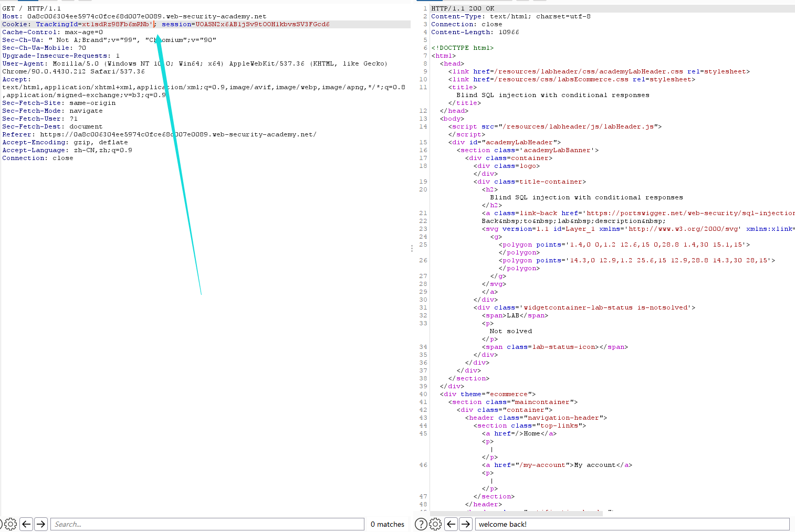This screenshot has width=795, height=532.
Task: Click 'HTTP/1.1 200 OK' status line
Action: tap(463, 8)
